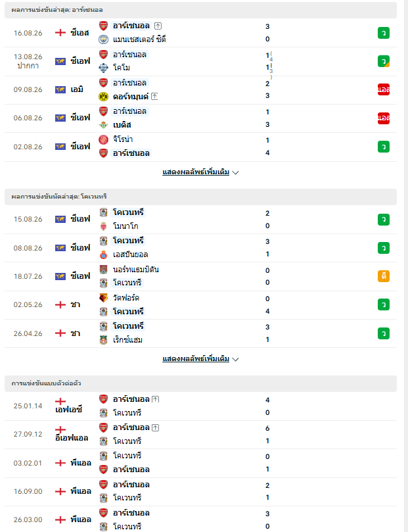The height and width of the screenshot is (532, 408).
Task: Click red loss badge for Dortmund match
Action: [x=384, y=89]
